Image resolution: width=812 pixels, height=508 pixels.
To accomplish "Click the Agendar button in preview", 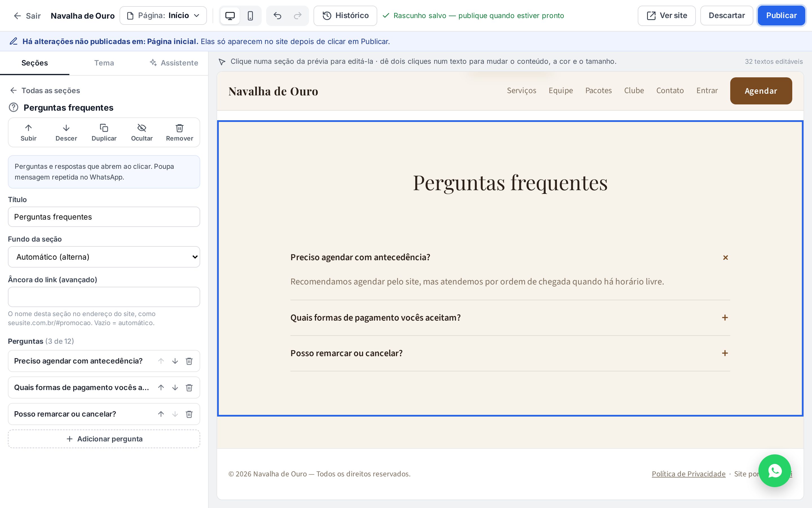I will [x=761, y=91].
